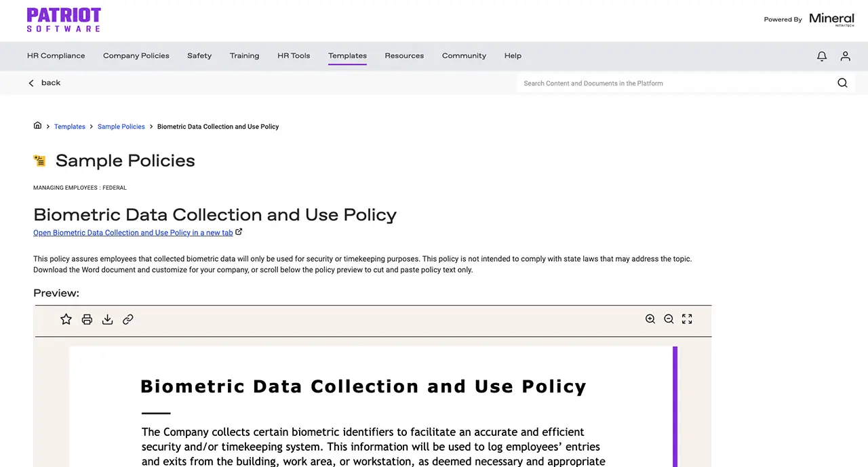Image resolution: width=868 pixels, height=467 pixels.
Task: Print the policy document
Action: (x=87, y=319)
